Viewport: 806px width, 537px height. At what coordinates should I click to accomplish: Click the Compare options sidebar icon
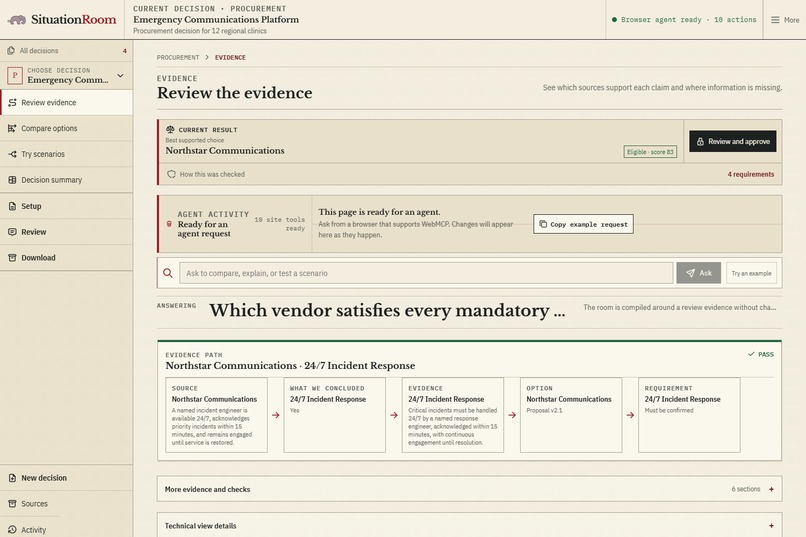tap(12, 128)
